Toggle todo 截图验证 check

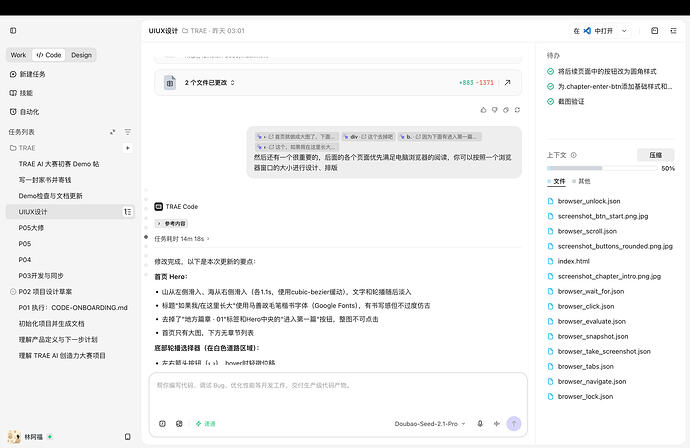coord(551,101)
